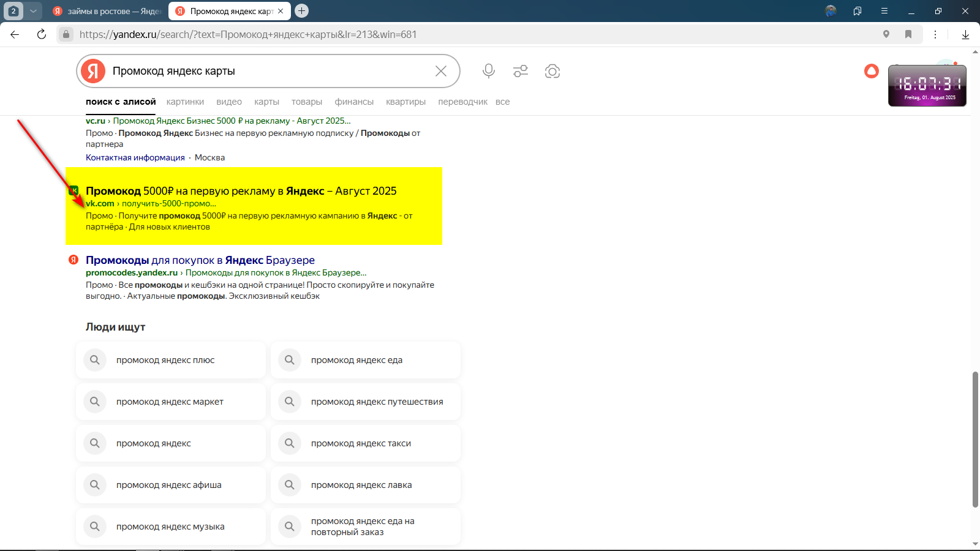
Task: Switch to the видео tab
Action: click(229, 102)
